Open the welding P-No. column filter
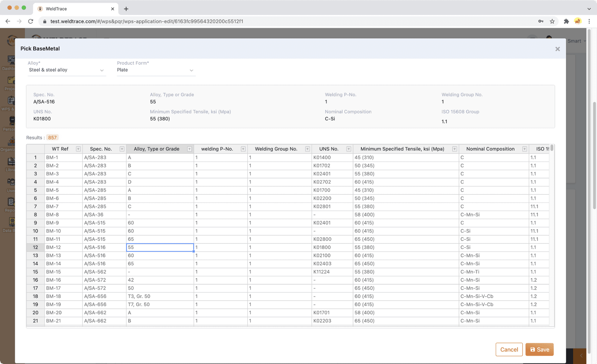The image size is (597, 364). (243, 149)
